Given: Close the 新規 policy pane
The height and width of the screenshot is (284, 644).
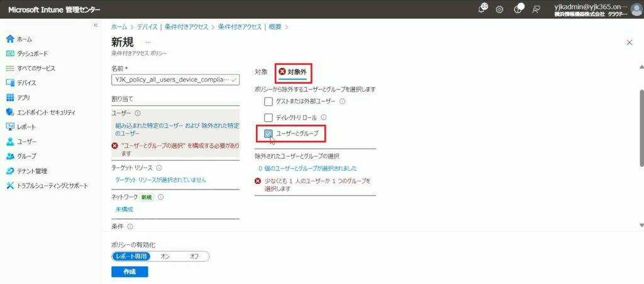Looking at the screenshot, I should (629, 42).
